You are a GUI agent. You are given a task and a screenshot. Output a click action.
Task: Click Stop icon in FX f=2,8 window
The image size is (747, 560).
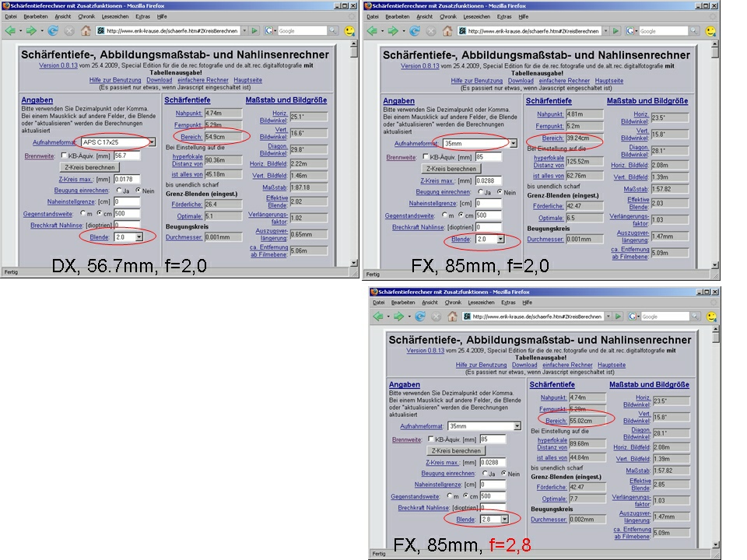pos(436,317)
